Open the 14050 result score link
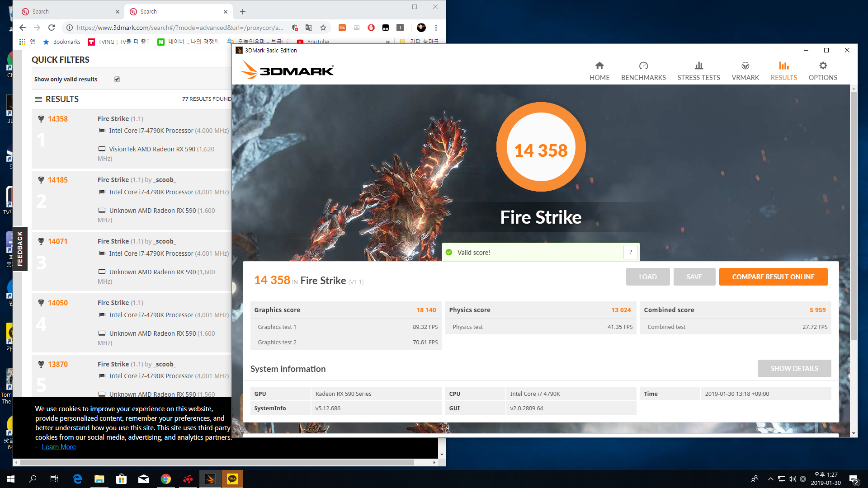868x488 pixels. (58, 303)
